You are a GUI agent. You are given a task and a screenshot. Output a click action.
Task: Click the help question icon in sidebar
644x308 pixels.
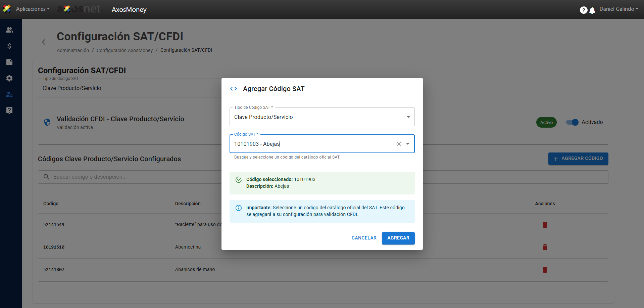[x=9, y=111]
